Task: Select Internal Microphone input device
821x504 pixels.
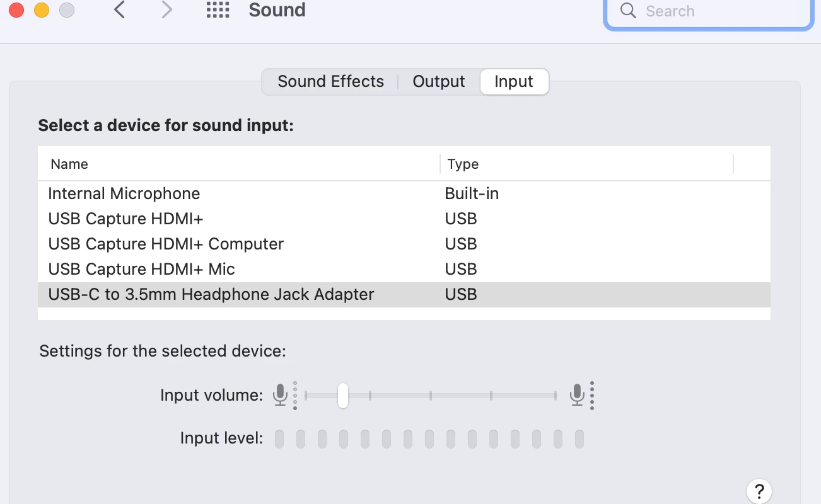Action: pyautogui.click(x=124, y=193)
